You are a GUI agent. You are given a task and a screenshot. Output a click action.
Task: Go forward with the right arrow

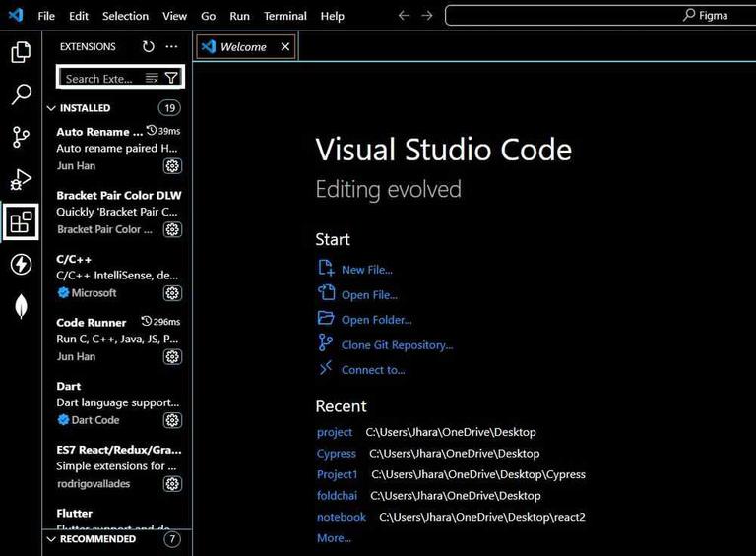(426, 16)
